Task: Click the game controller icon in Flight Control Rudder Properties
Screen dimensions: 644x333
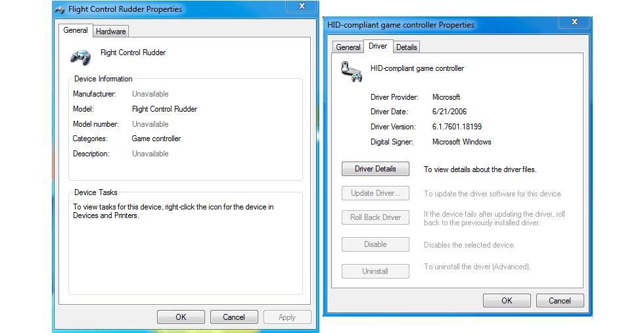Action: pos(80,57)
